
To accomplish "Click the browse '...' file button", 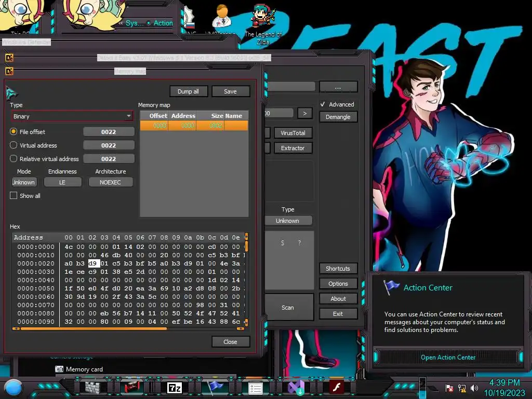I will pyautogui.click(x=338, y=87).
